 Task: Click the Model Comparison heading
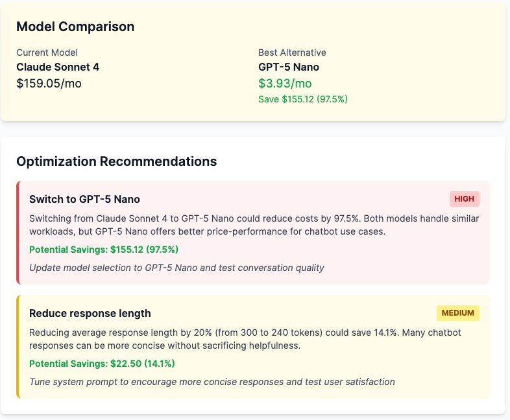pyautogui.click(x=75, y=27)
